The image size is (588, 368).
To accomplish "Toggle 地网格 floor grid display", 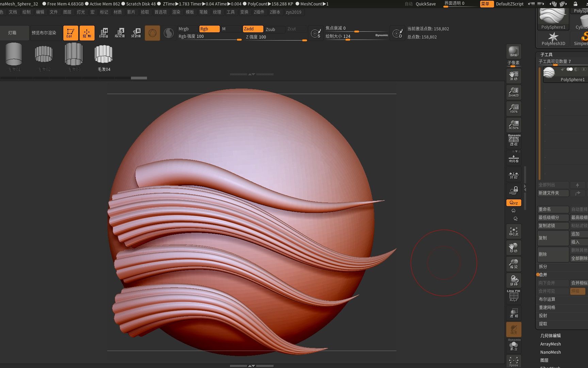I will click(513, 157).
